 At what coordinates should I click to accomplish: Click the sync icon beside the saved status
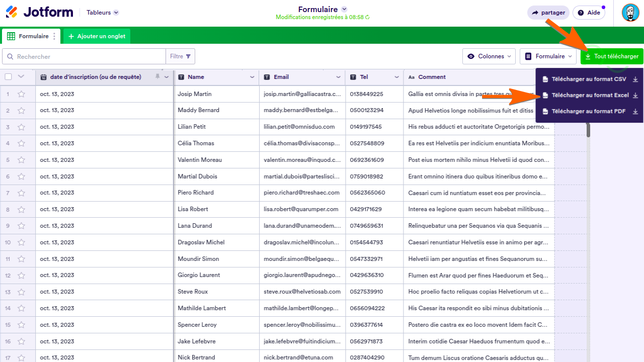(x=367, y=17)
